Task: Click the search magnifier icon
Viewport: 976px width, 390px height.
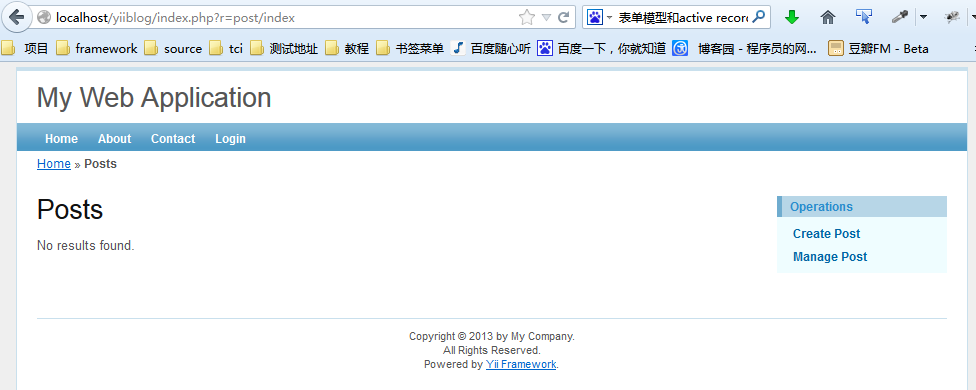Action: [758, 17]
